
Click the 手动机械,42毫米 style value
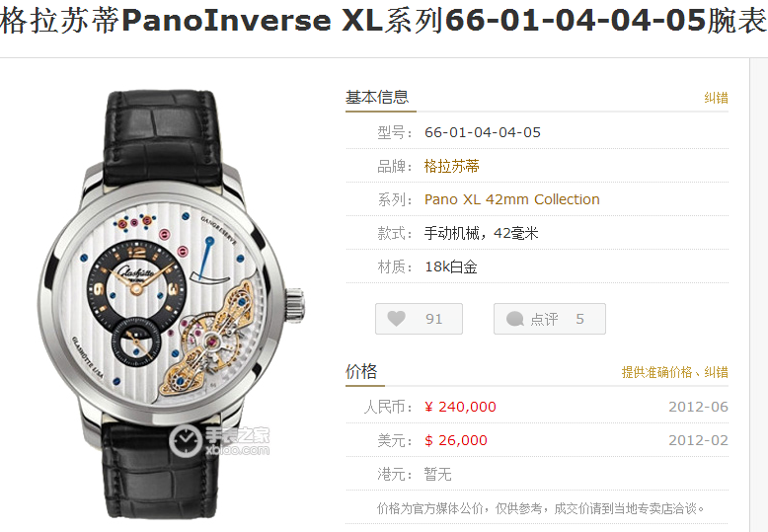pyautogui.click(x=482, y=233)
